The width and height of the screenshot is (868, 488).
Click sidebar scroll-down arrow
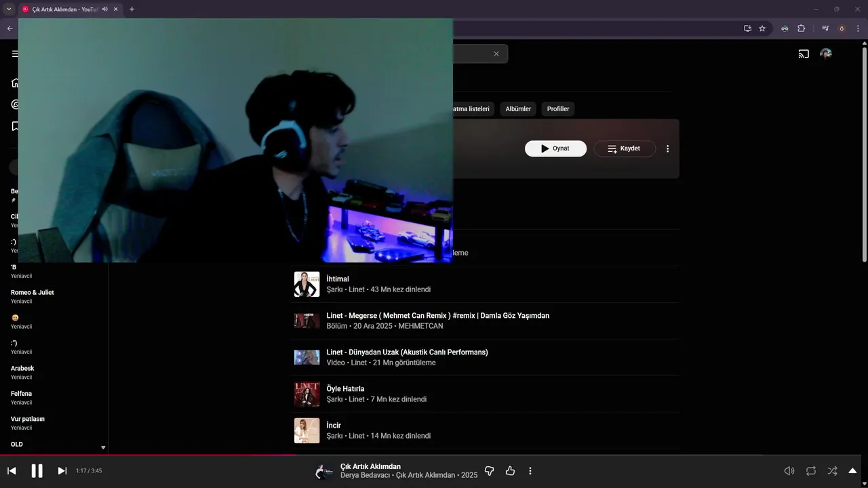pos(103,447)
